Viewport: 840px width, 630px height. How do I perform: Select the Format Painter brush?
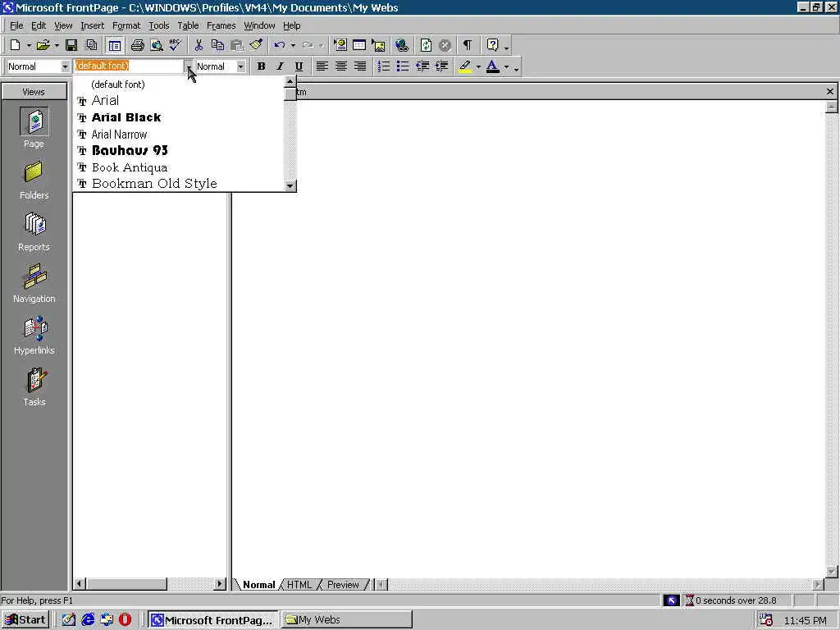point(256,46)
